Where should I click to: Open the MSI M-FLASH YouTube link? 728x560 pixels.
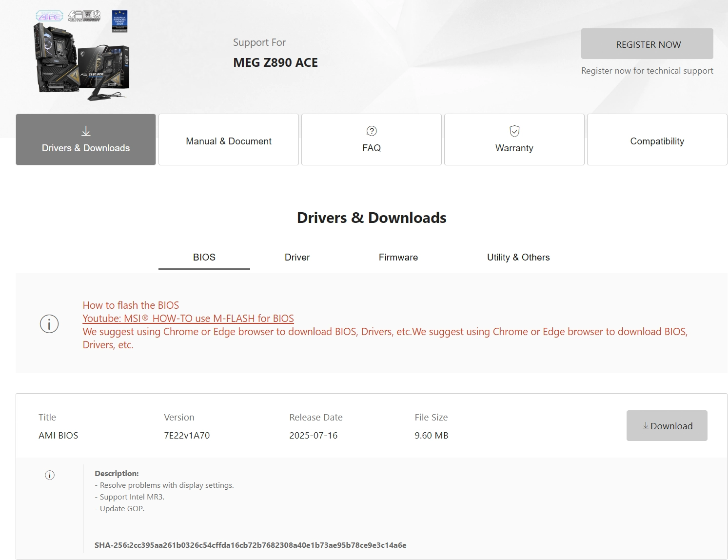(x=188, y=318)
